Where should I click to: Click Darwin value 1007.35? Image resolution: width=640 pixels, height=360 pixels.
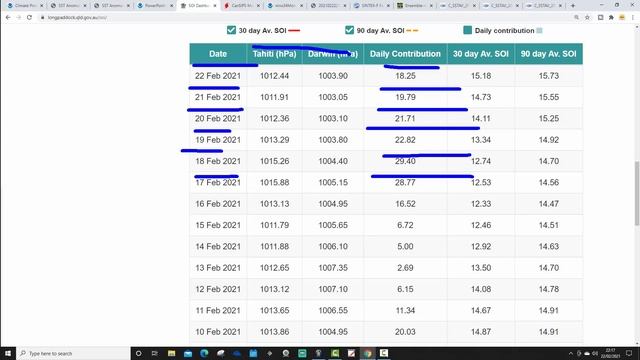[333, 268]
